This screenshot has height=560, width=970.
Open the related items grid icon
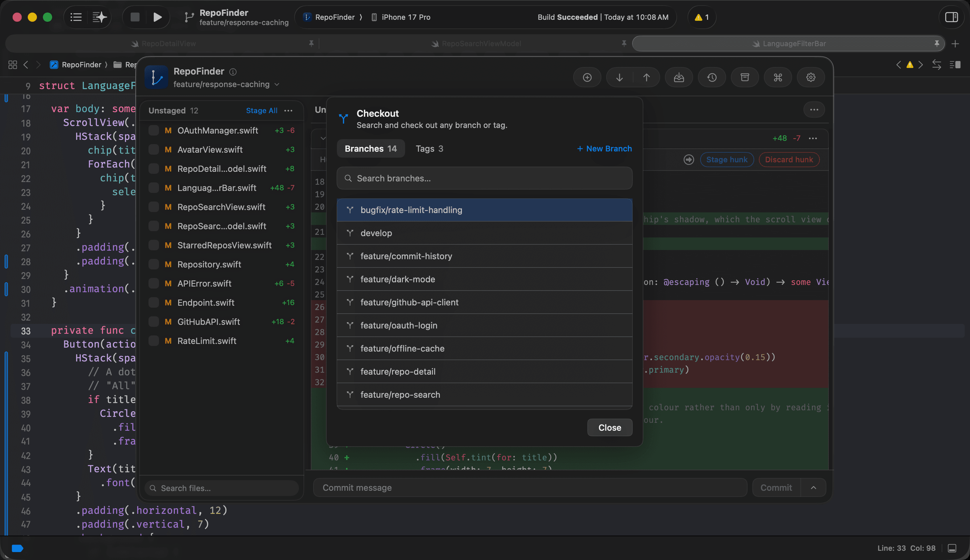[x=13, y=65]
